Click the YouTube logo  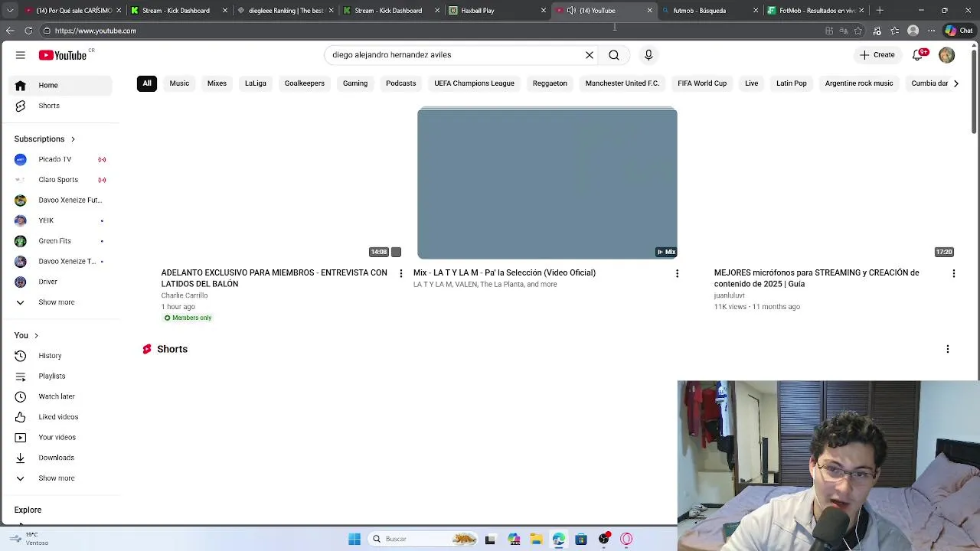click(x=63, y=55)
